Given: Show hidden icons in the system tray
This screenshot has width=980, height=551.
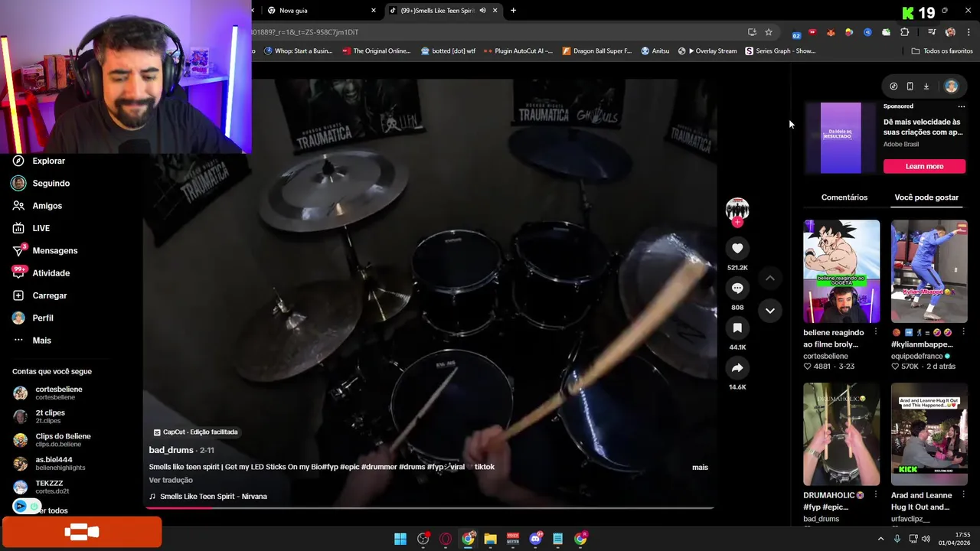Looking at the screenshot, I should tap(880, 539).
